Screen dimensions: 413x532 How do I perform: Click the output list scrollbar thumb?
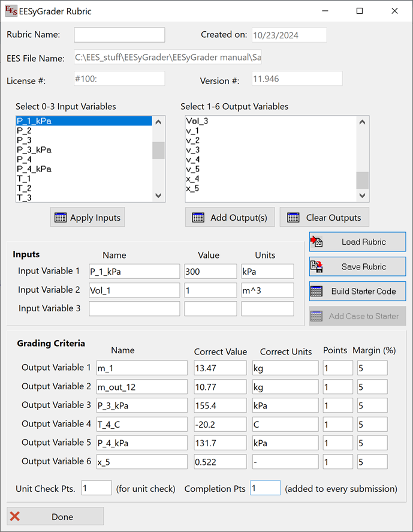[x=362, y=180]
